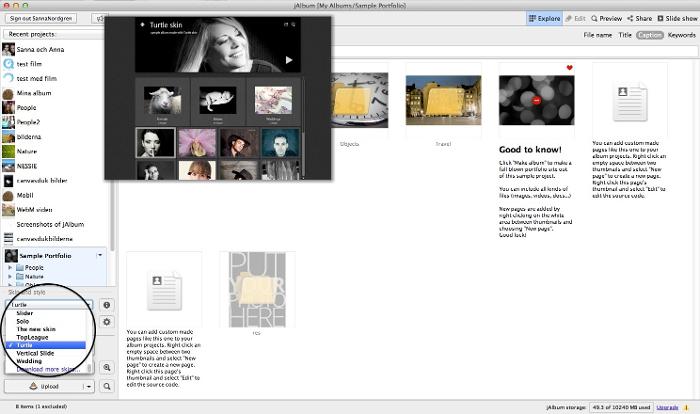Open the Upload button dropdown arrow
The height and width of the screenshot is (414, 700).
pos(88,386)
